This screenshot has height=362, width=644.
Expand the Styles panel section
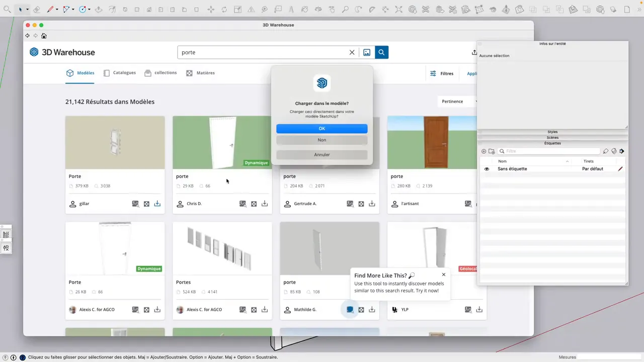point(552,132)
